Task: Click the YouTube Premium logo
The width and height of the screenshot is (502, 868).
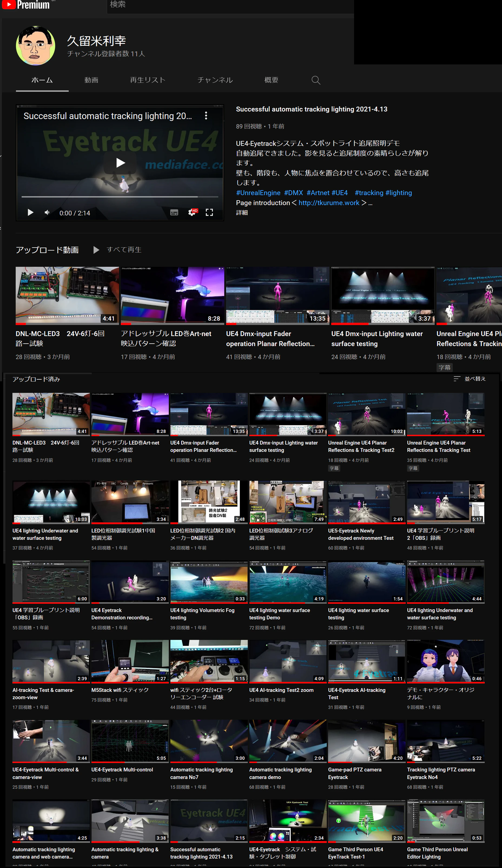Action: tap(26, 5)
